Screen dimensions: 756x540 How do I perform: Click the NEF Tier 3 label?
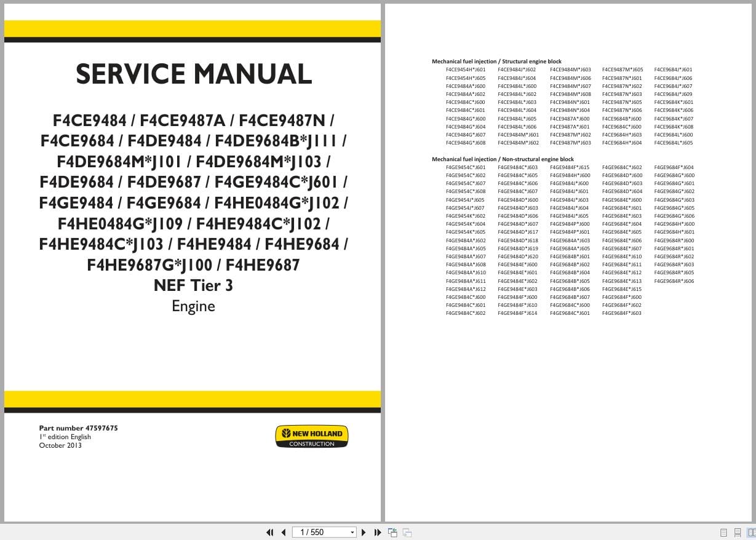point(193,285)
